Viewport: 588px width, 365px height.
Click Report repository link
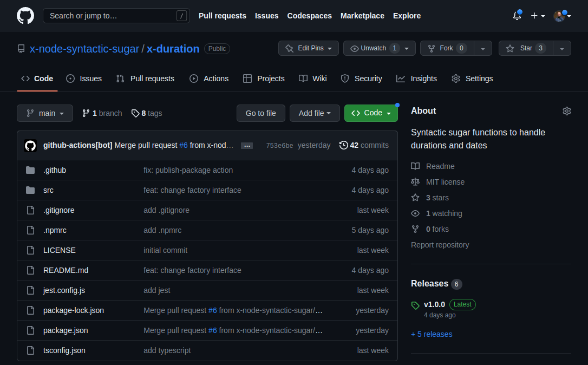[440, 245]
